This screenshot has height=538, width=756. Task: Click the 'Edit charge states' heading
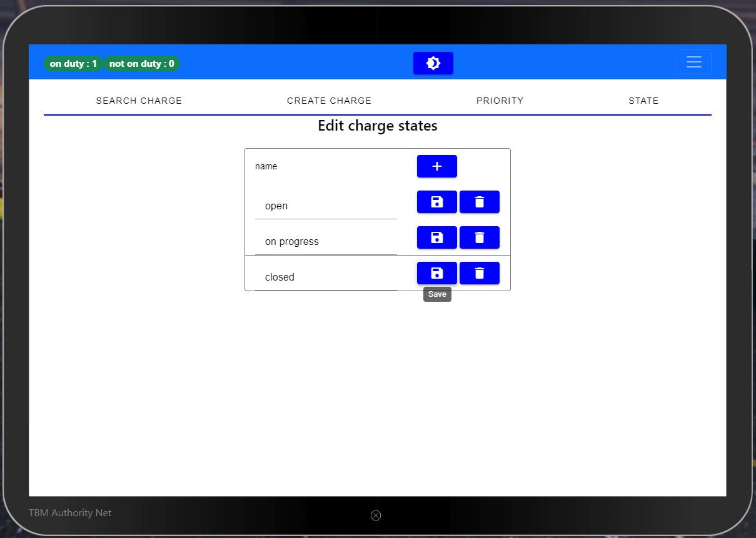(378, 126)
